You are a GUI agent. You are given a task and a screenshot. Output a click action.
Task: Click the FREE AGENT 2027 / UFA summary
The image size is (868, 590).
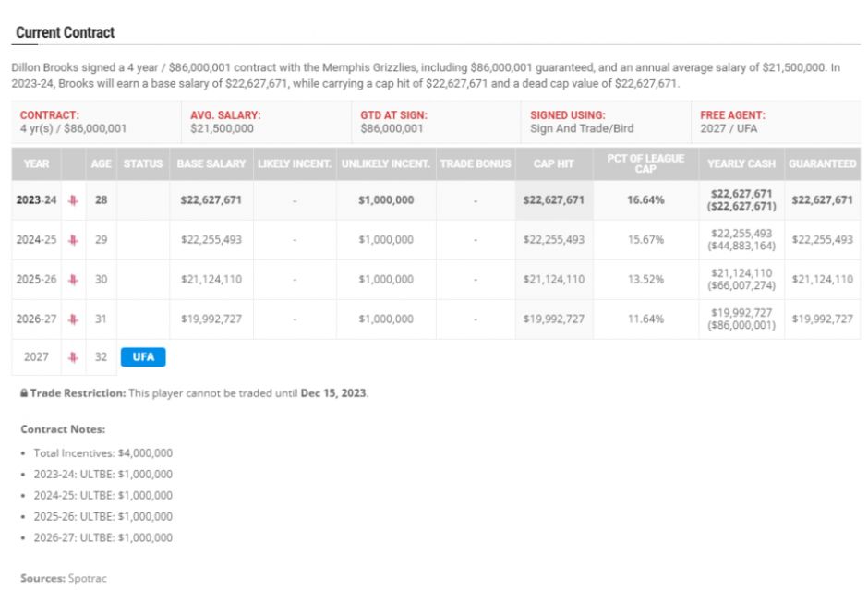pos(776,122)
